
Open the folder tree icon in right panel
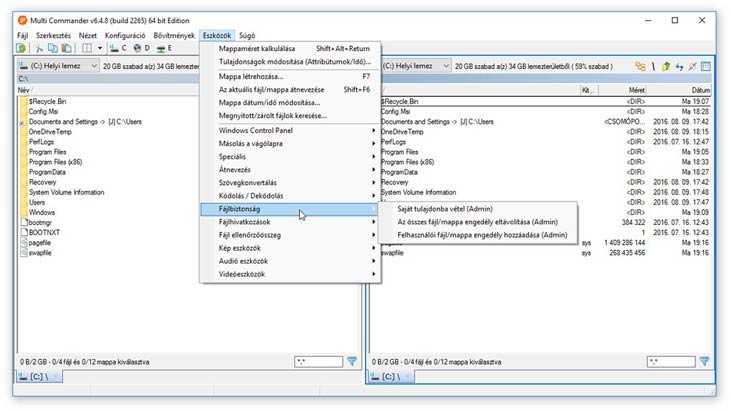coord(641,67)
